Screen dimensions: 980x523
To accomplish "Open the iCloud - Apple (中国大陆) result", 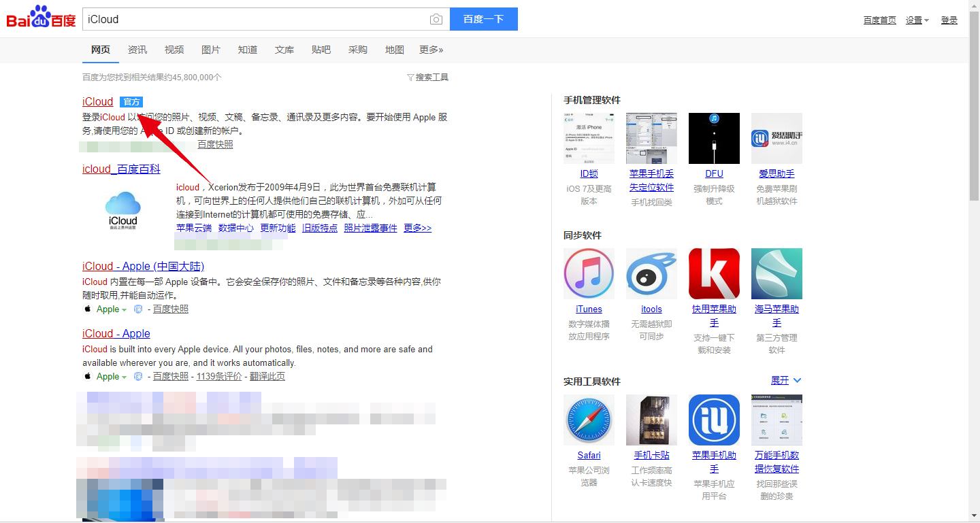I will tap(143, 266).
